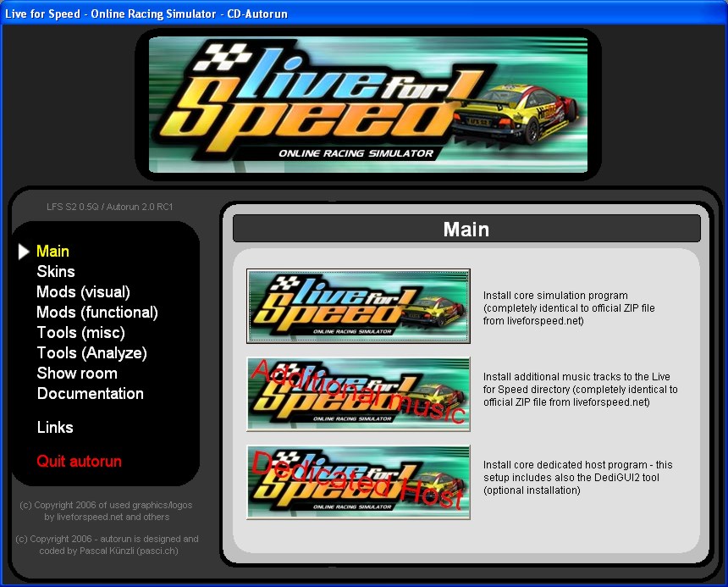Click the white arrow beside Main
The image size is (728, 587).
[24, 252]
